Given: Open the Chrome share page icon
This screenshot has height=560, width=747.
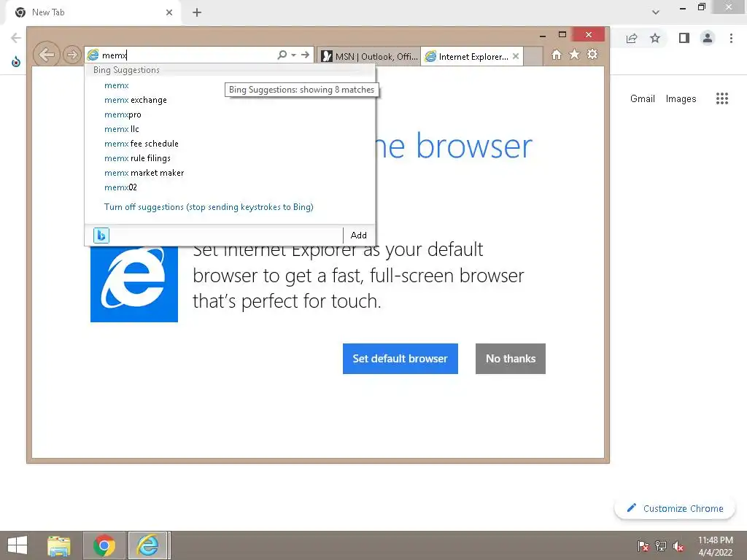Looking at the screenshot, I should click(x=632, y=38).
